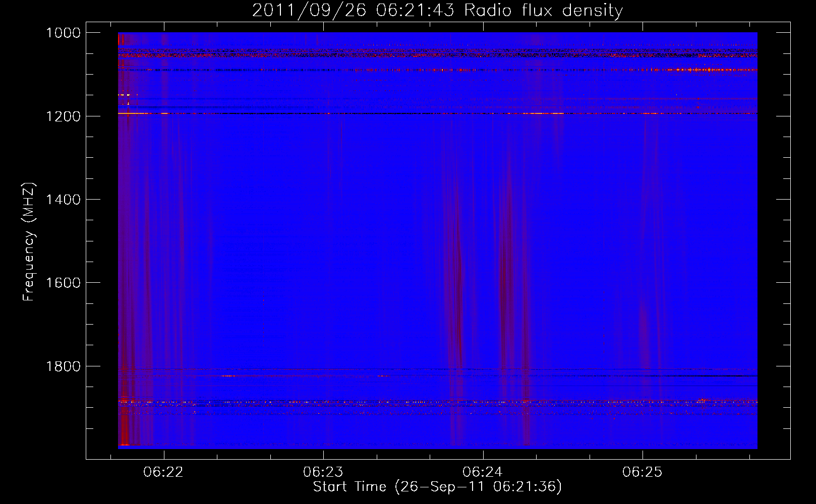Select the 1800 frequency tick label
This screenshot has width=816, height=504.
pyautogui.click(x=63, y=366)
